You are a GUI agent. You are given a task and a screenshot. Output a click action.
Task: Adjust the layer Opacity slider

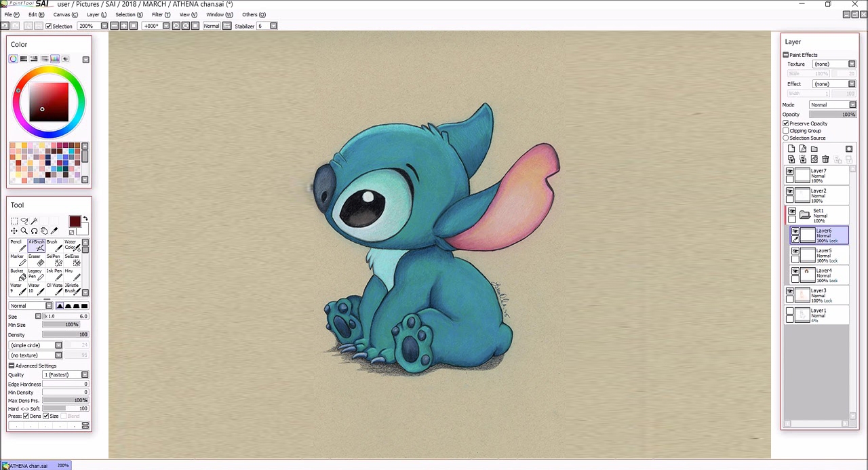[x=833, y=115]
